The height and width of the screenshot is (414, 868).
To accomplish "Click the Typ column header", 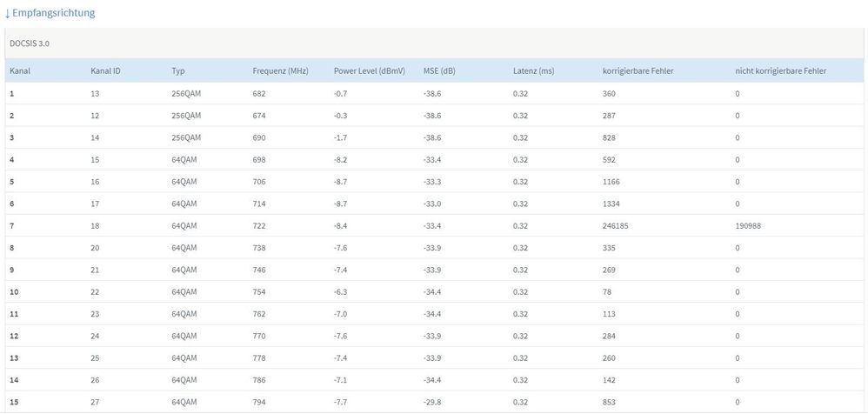I will [x=178, y=70].
